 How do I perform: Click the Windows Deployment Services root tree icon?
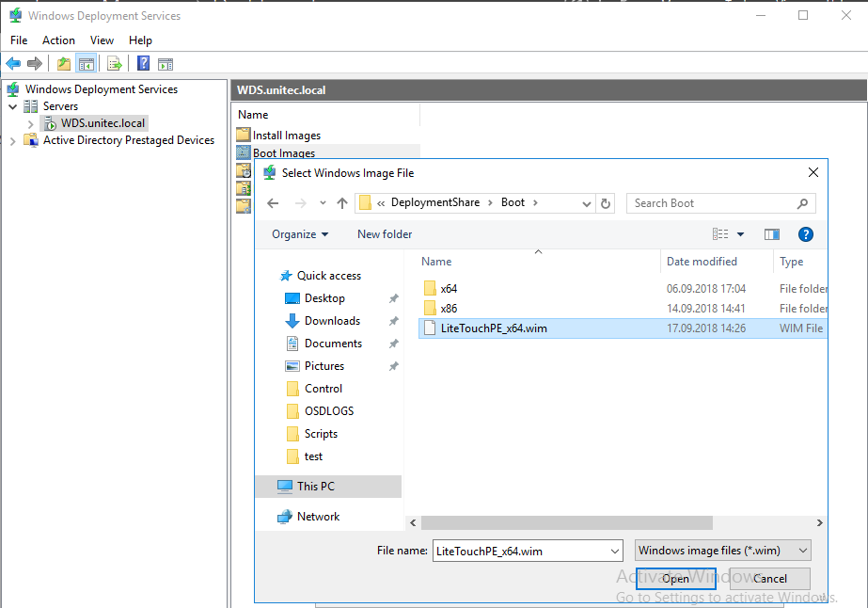(13, 89)
